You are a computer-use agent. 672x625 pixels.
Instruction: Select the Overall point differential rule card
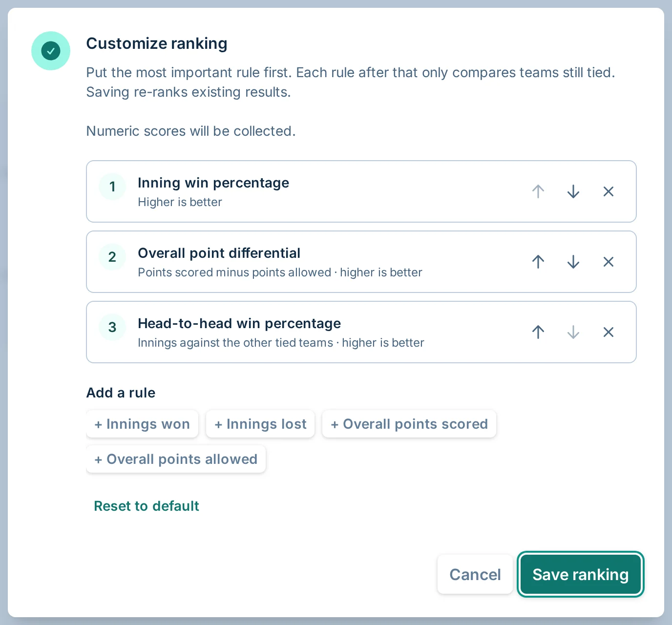click(x=361, y=262)
